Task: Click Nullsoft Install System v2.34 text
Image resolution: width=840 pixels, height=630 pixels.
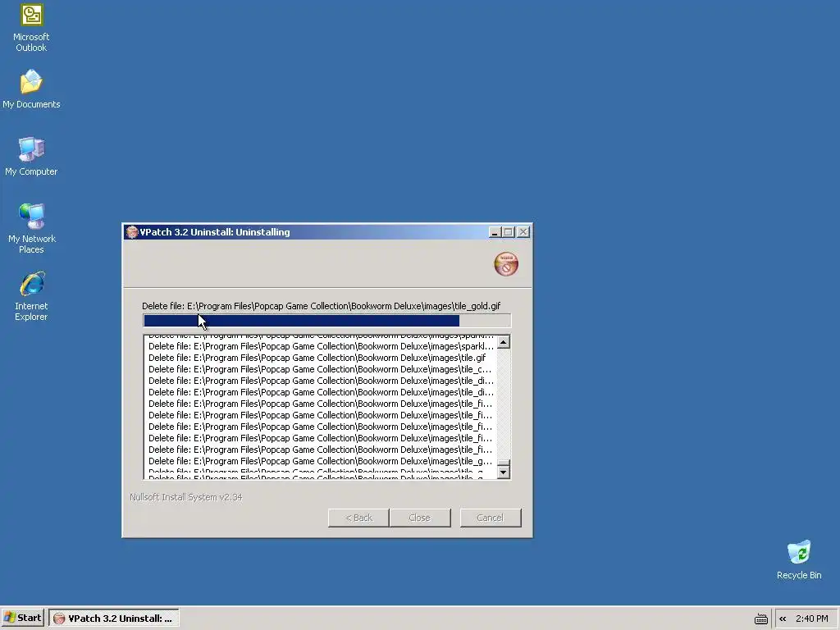Action: [x=186, y=497]
